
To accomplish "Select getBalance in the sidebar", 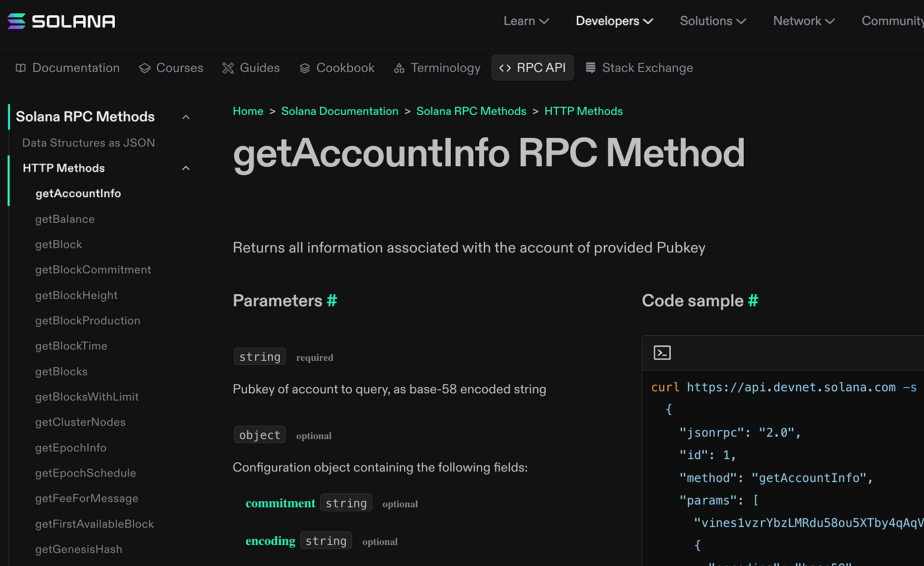I will (65, 219).
